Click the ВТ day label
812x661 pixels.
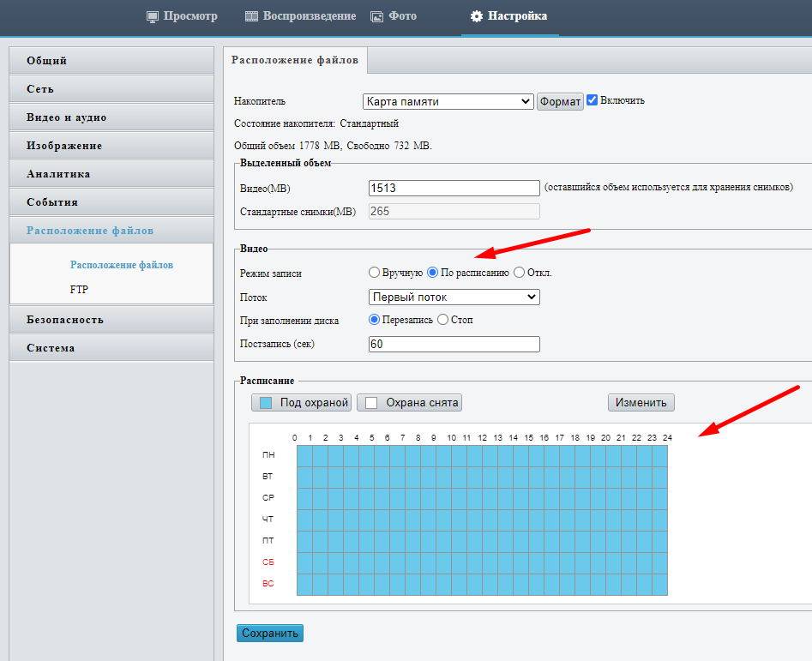(268, 476)
